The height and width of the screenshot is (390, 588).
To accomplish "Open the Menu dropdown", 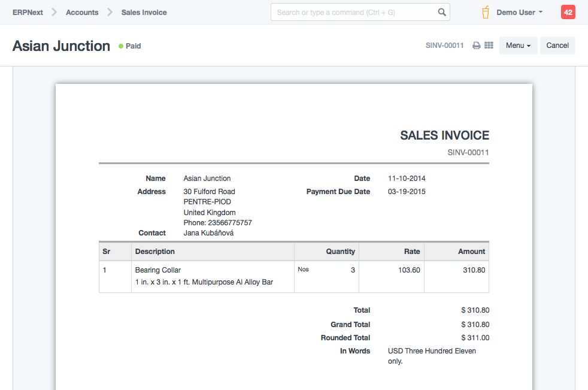I will click(x=518, y=46).
